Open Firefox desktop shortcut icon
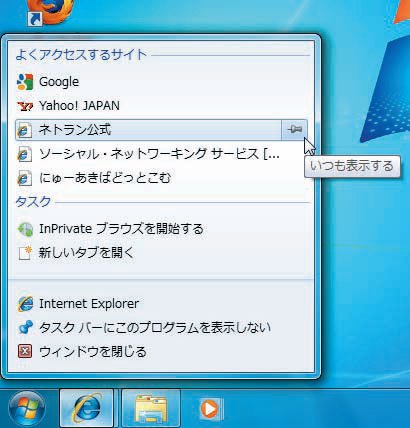 pos(50,13)
